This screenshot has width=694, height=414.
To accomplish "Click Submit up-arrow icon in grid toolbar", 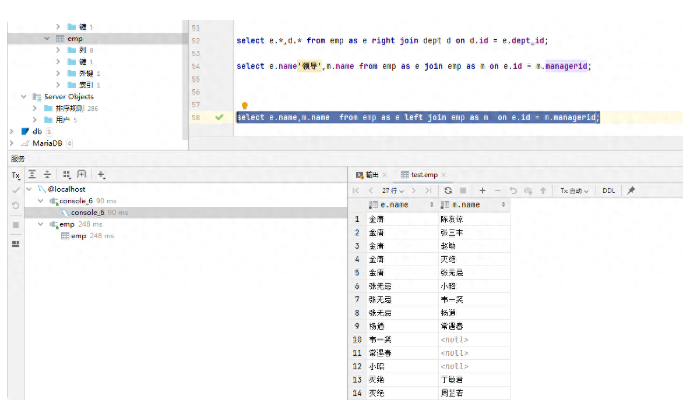I will pyautogui.click(x=543, y=190).
